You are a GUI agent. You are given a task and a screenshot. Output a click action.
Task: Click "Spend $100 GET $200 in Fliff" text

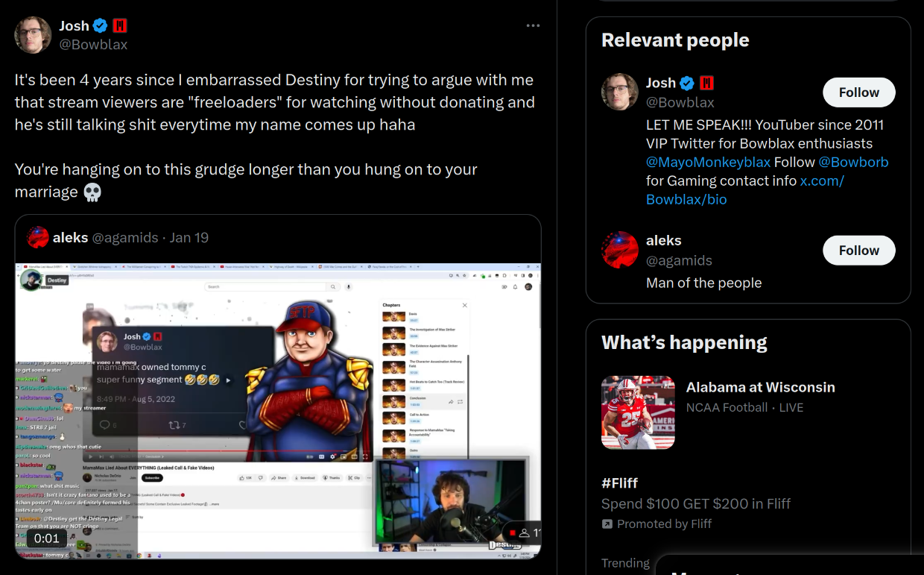click(696, 503)
